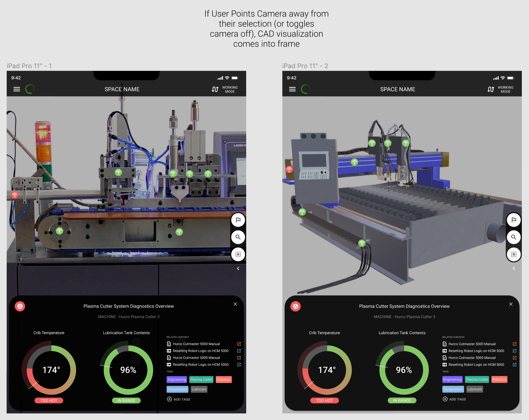Viewport: 529px width, 420px height.
Task: Click Crib Temperature 174° gauge in frame 2
Action: click(327, 370)
